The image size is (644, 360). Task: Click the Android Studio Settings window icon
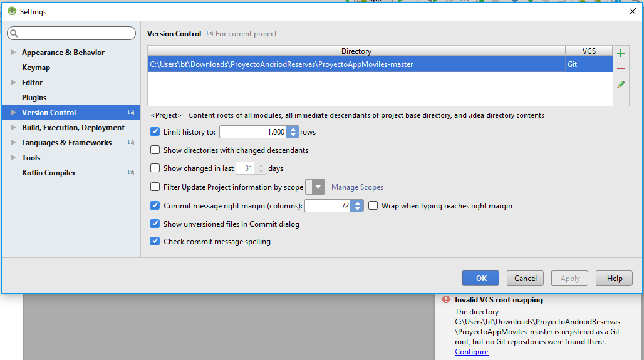click(x=12, y=11)
